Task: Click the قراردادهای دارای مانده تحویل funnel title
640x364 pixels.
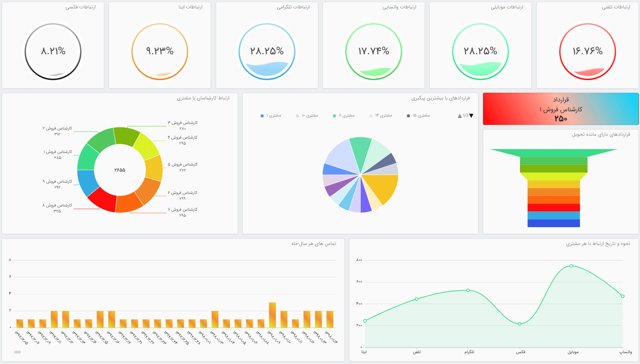Action: [x=601, y=134]
